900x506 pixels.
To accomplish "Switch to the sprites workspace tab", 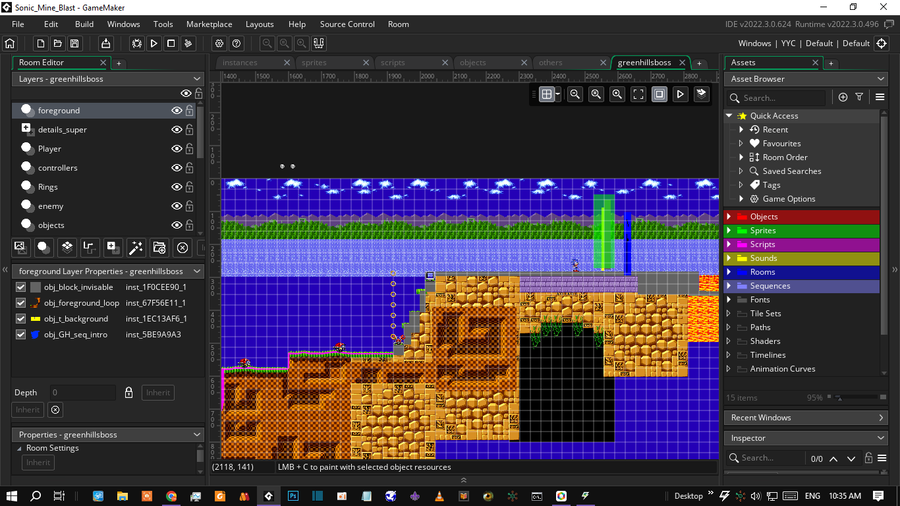I will [315, 63].
